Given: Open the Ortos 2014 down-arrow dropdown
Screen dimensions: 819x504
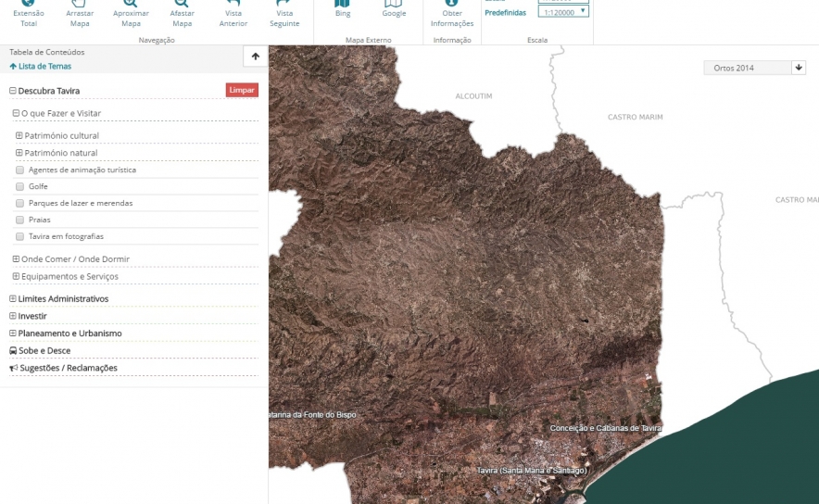Looking at the screenshot, I should 799,68.
